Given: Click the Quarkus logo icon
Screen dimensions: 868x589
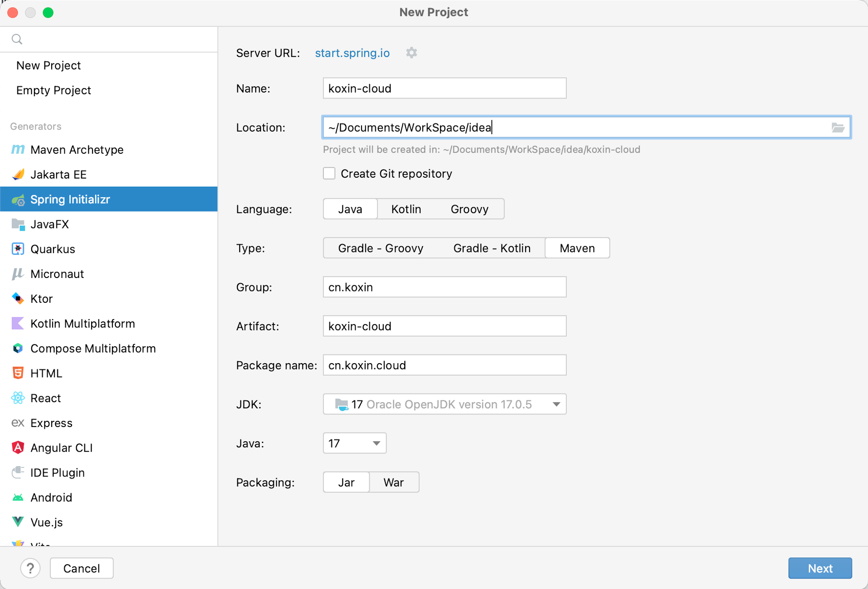Looking at the screenshot, I should 18,249.
